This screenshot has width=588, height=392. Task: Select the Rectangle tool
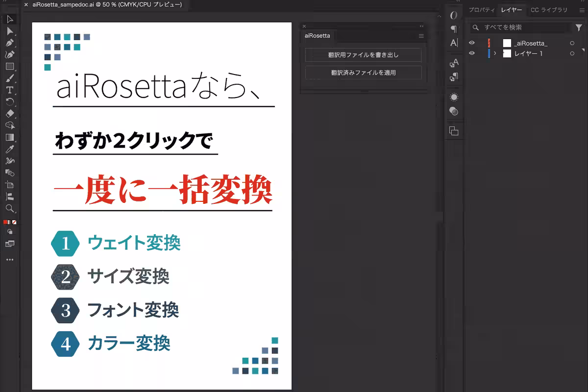(x=10, y=66)
